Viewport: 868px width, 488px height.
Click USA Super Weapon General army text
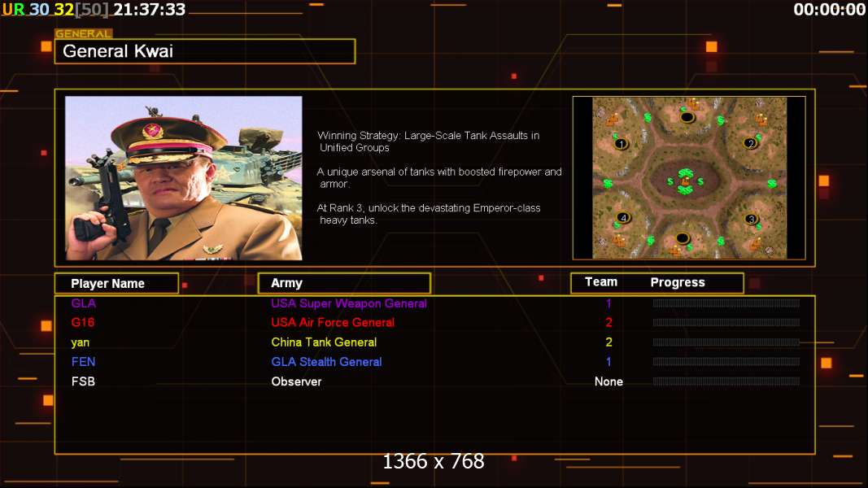coord(349,303)
